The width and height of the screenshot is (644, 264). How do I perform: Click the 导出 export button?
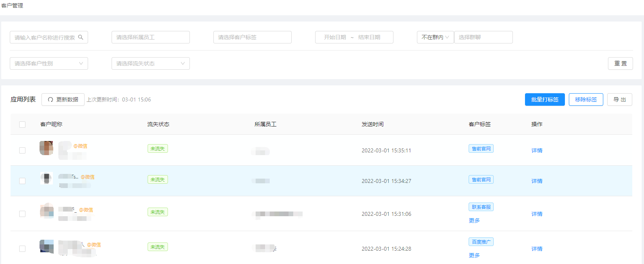[620, 99]
